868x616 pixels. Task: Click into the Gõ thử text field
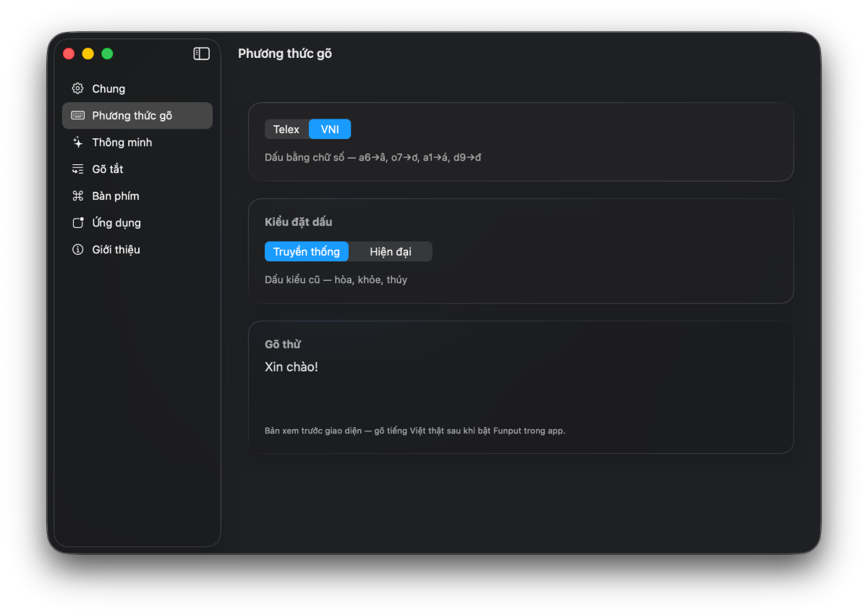[521, 387]
